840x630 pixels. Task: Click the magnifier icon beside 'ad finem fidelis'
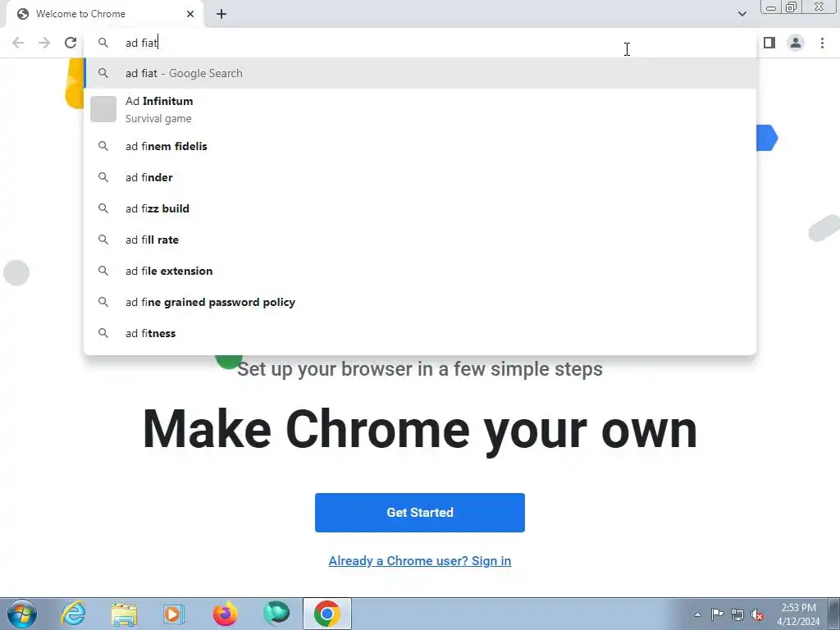103,146
